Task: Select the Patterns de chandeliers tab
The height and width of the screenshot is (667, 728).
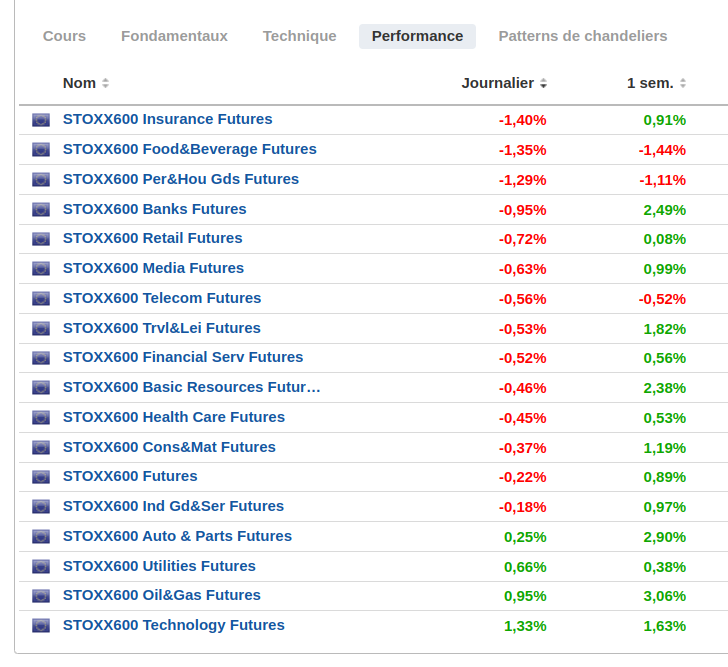Action: [x=582, y=36]
